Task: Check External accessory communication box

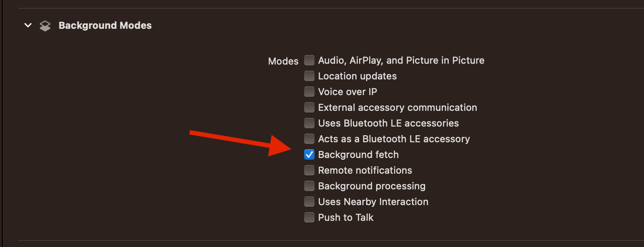Action: point(309,107)
